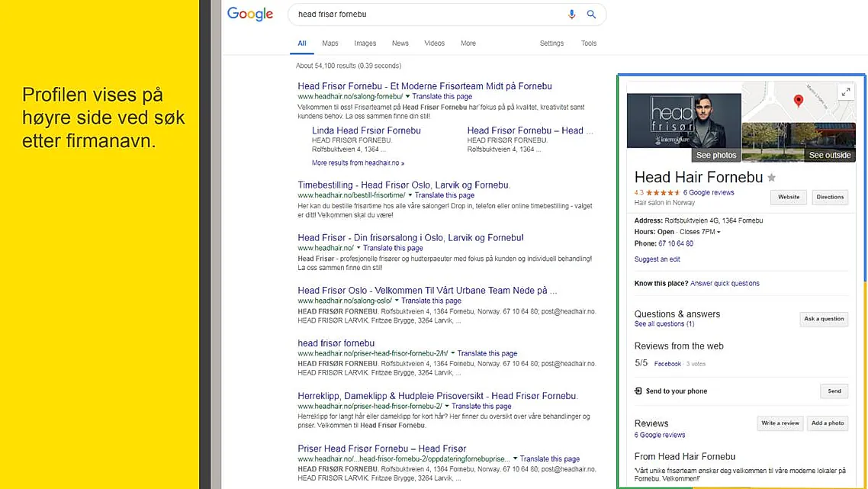
Task: Click the rating stars in business panel
Action: click(663, 193)
